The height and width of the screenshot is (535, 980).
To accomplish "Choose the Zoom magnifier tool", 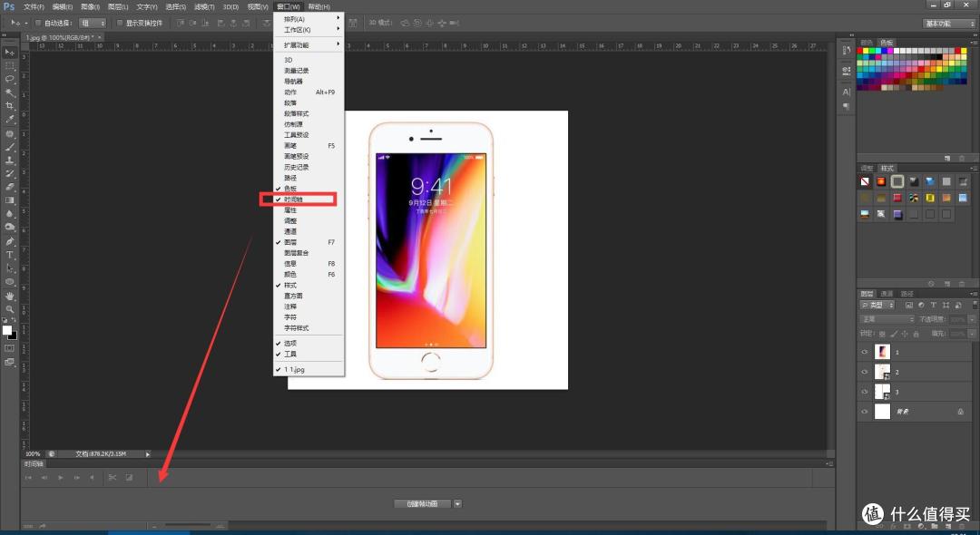I will click(10, 309).
